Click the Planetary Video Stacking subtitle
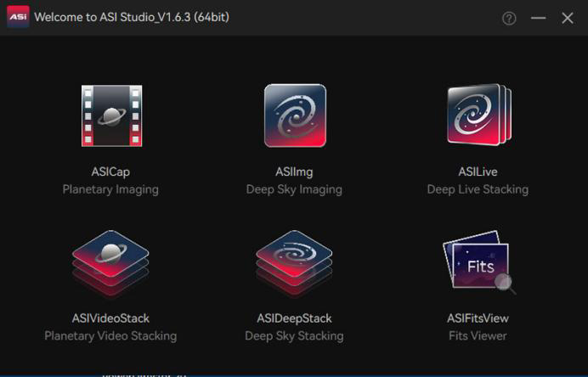 [110, 336]
